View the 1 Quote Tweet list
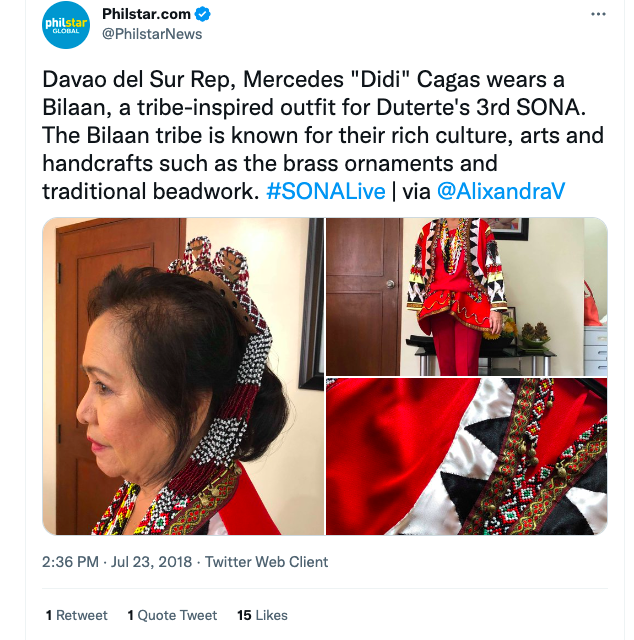 click(172, 615)
